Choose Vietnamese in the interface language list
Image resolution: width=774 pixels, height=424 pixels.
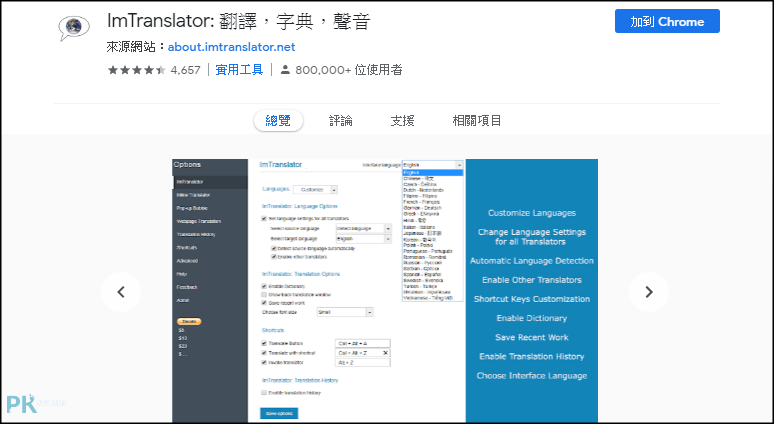(428, 298)
